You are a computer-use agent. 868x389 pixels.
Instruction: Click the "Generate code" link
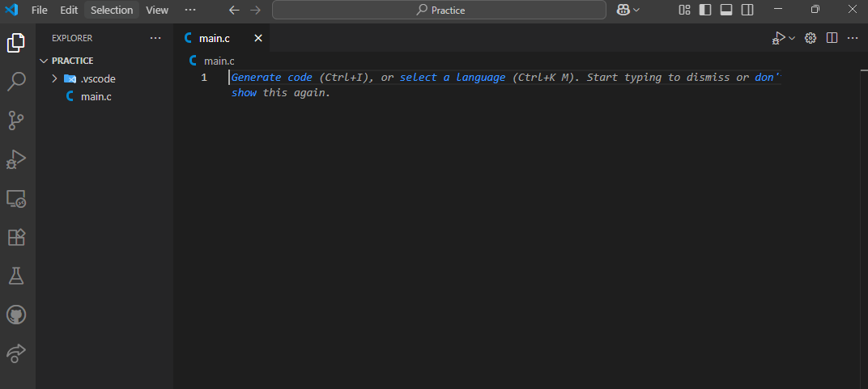pyautogui.click(x=271, y=78)
